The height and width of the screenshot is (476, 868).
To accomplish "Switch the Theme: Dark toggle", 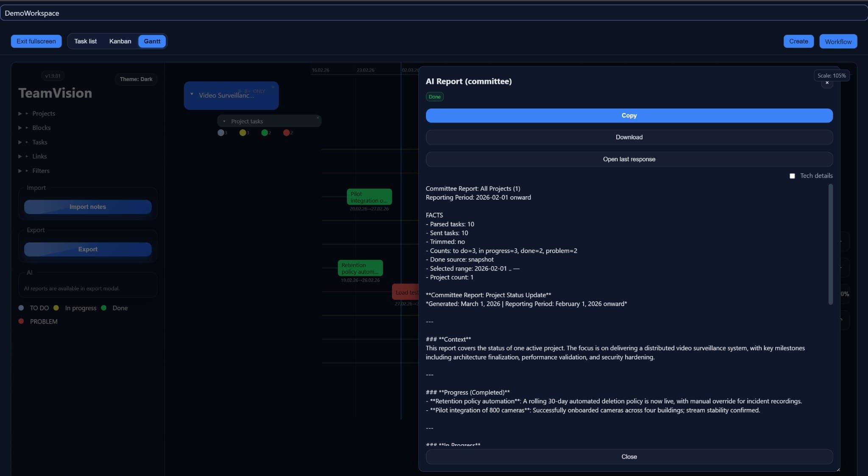I will pos(136,79).
